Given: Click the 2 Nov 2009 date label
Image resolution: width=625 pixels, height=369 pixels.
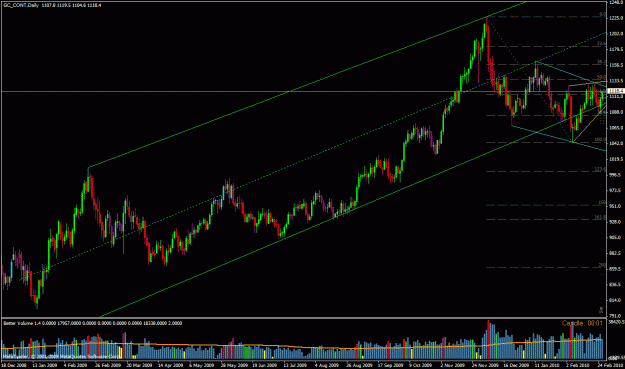Looking at the screenshot, I should [x=453, y=365].
